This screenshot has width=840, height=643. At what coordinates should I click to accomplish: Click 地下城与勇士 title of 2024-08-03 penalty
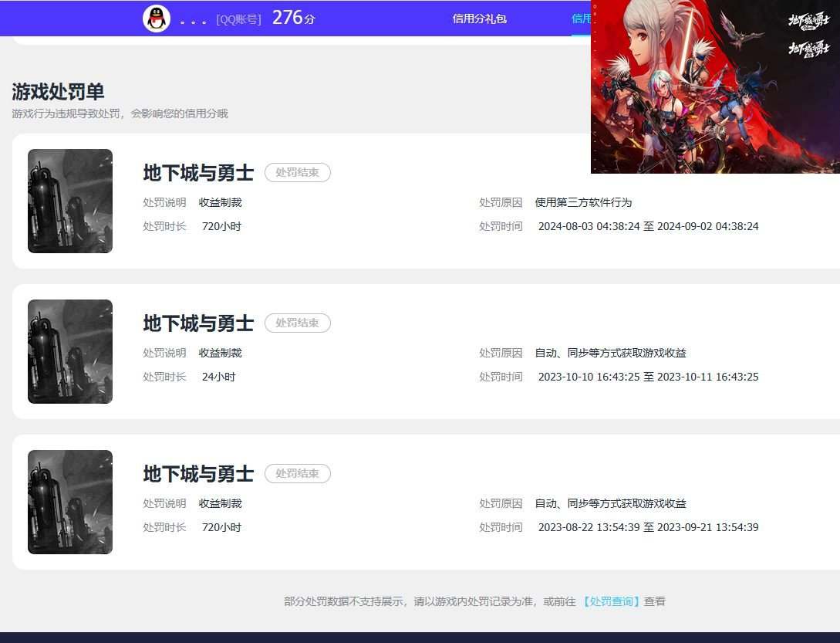pyautogui.click(x=198, y=173)
